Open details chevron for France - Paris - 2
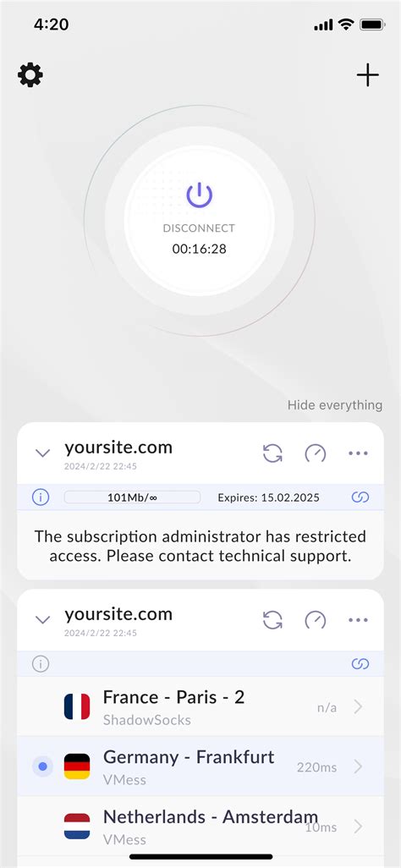 click(359, 707)
